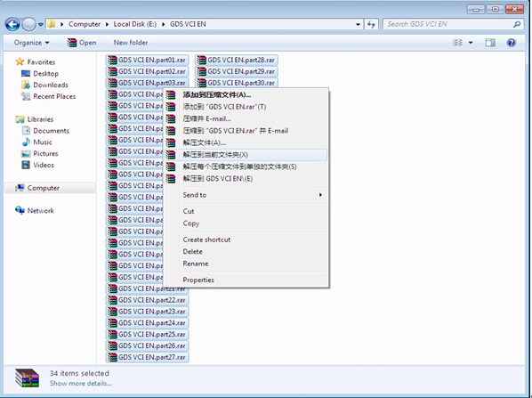Click the search magnifier icon
Screen dimensions: 532x398
[x=517, y=24]
